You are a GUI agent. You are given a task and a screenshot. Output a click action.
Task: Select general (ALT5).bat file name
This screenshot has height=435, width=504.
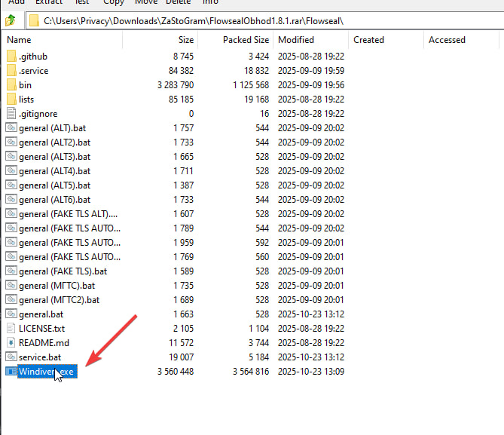(55, 185)
